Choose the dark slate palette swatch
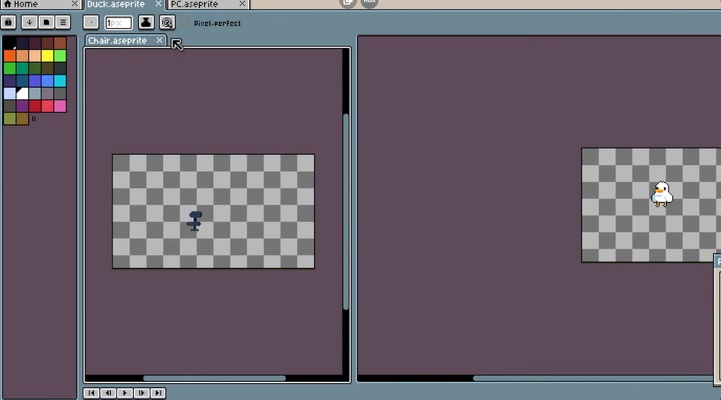Image resolution: width=721 pixels, height=400 pixels. (x=60, y=68)
